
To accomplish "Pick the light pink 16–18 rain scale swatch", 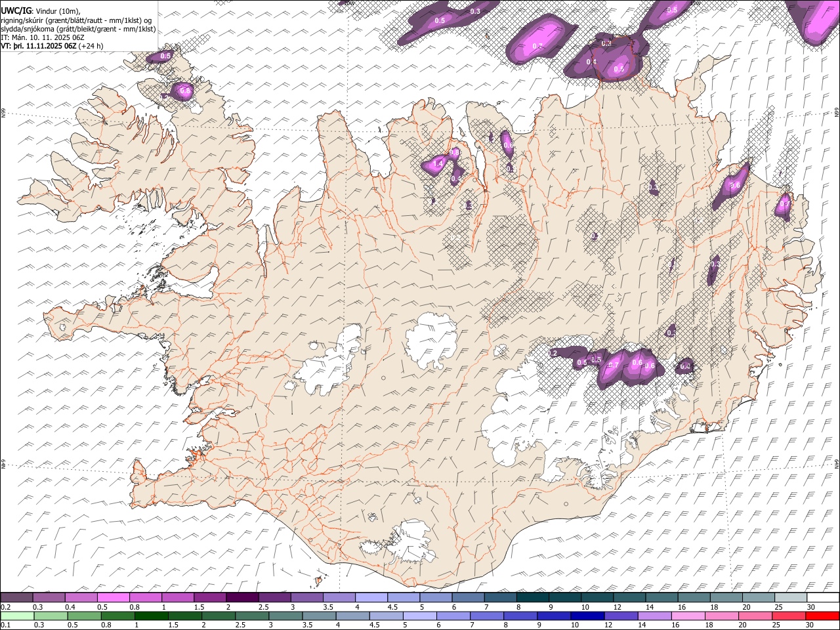I will (x=688, y=616).
